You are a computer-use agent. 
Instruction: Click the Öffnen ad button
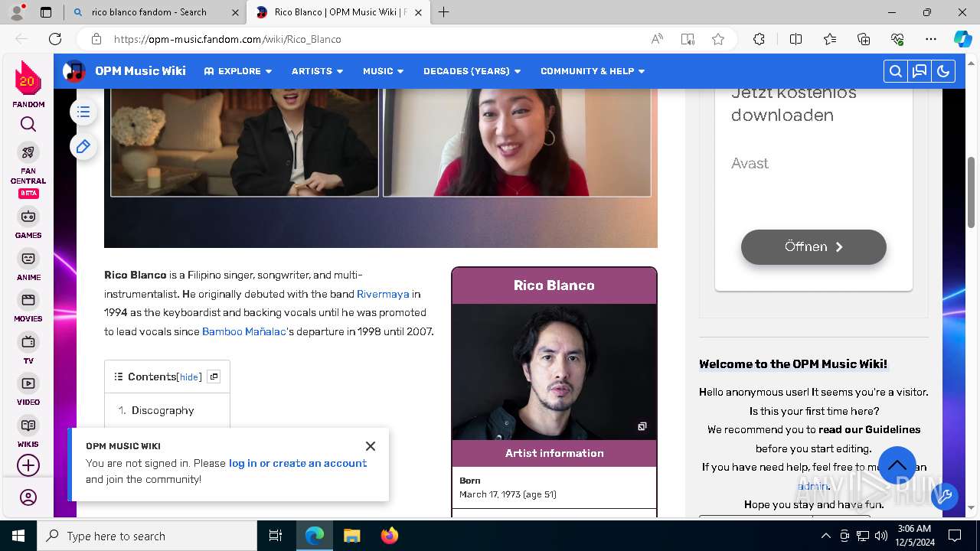(x=813, y=247)
